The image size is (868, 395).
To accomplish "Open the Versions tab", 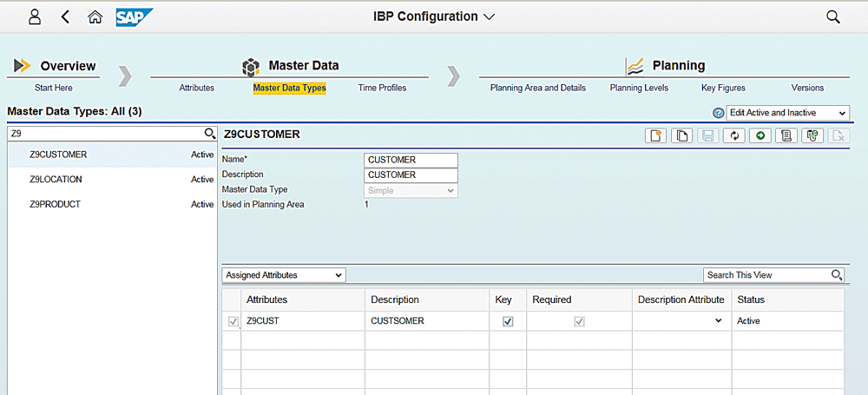I will pyautogui.click(x=807, y=88).
